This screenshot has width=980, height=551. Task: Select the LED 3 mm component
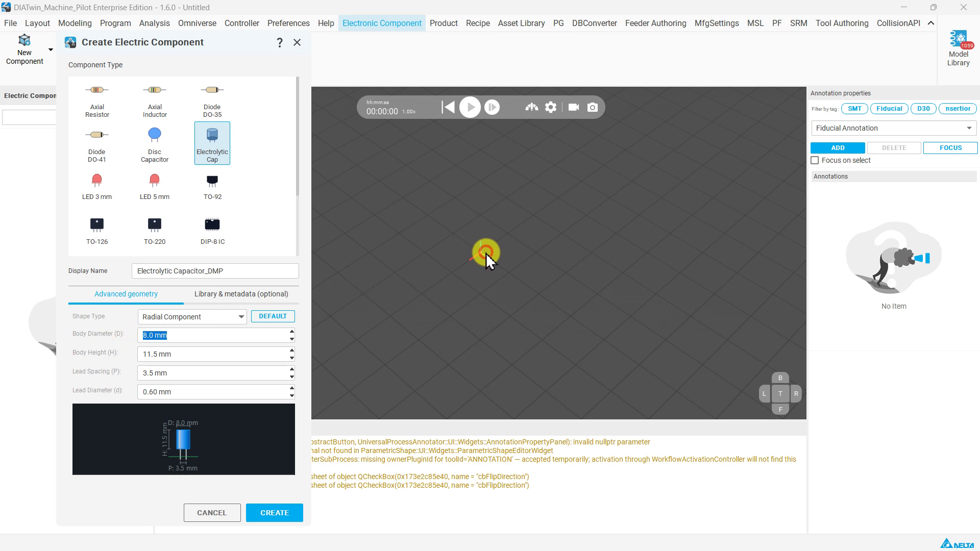click(x=97, y=187)
